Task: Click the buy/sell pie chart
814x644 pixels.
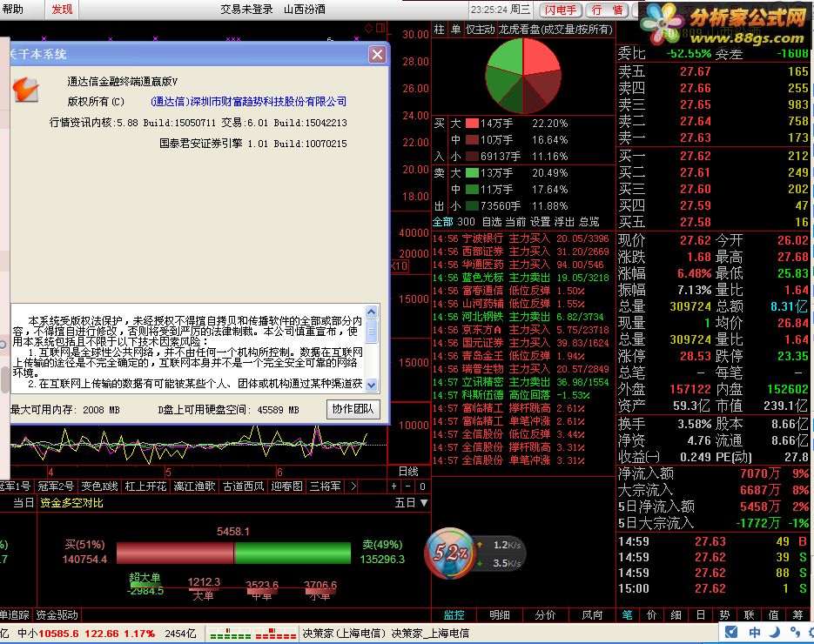Action: coord(523,76)
